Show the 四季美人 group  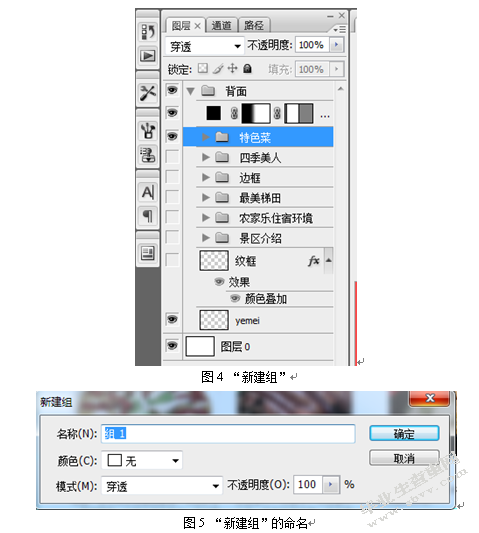coord(172,157)
